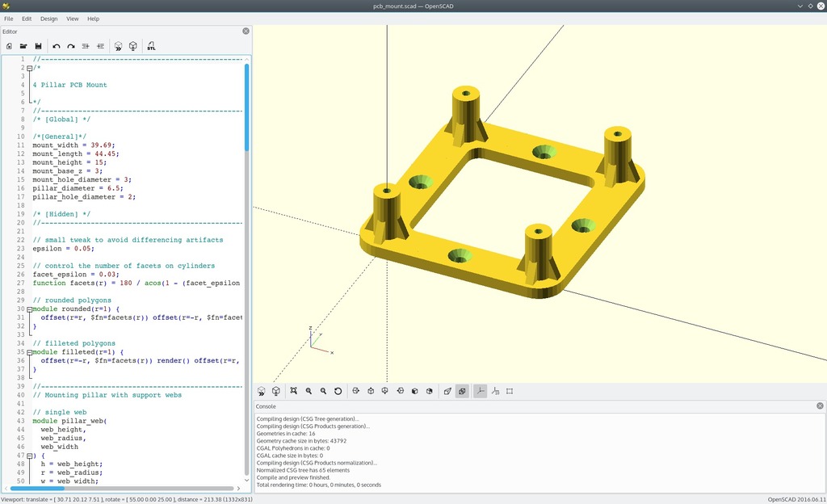Switch to the Left view

click(x=401, y=391)
